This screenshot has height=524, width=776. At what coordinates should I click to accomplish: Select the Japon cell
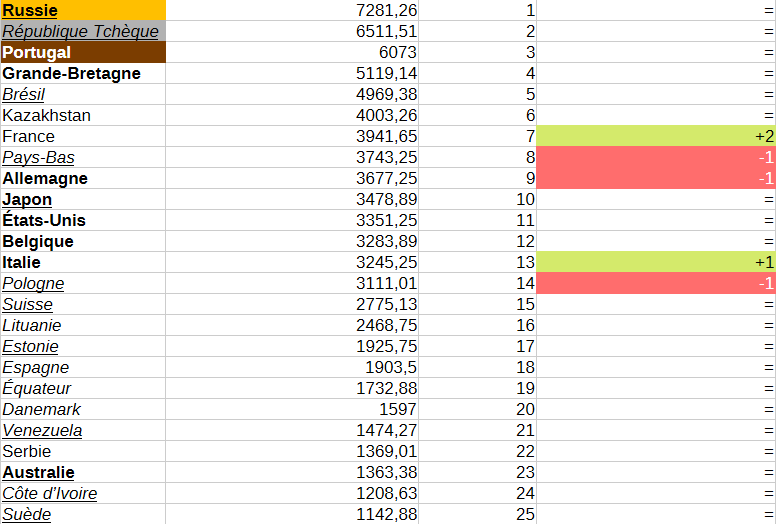coord(83,199)
